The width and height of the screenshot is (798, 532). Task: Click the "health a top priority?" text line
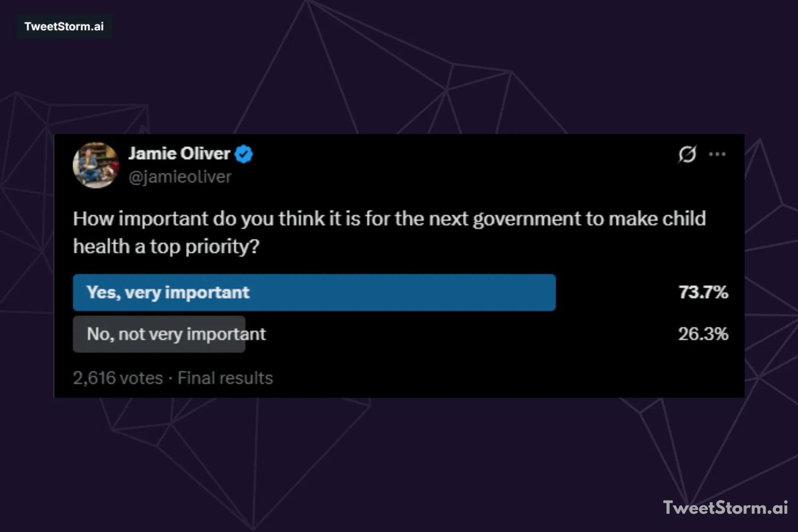(x=166, y=247)
